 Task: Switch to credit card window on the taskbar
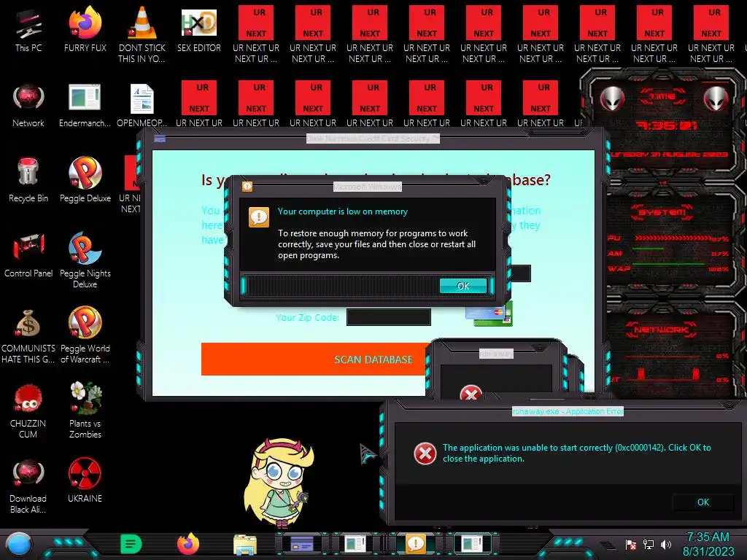(301, 543)
